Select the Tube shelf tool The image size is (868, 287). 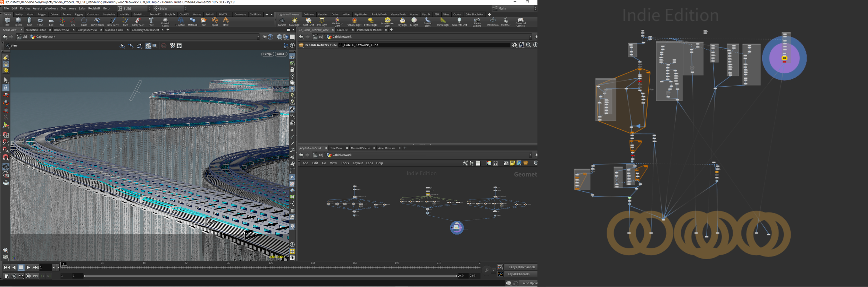click(x=30, y=22)
